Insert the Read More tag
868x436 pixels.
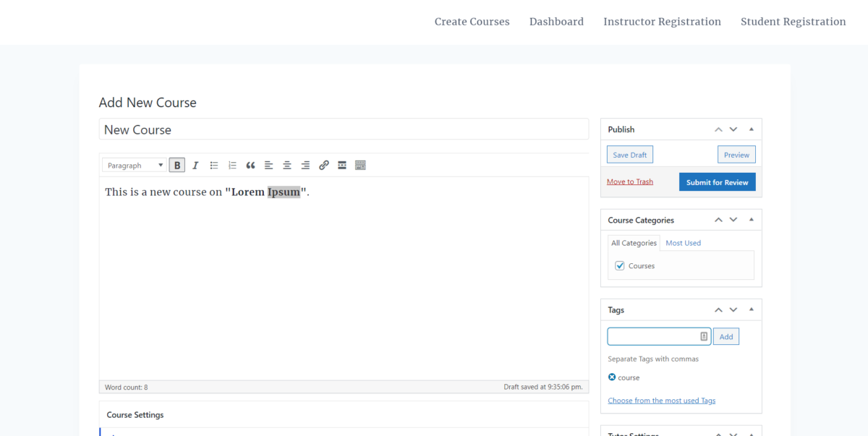coord(341,165)
